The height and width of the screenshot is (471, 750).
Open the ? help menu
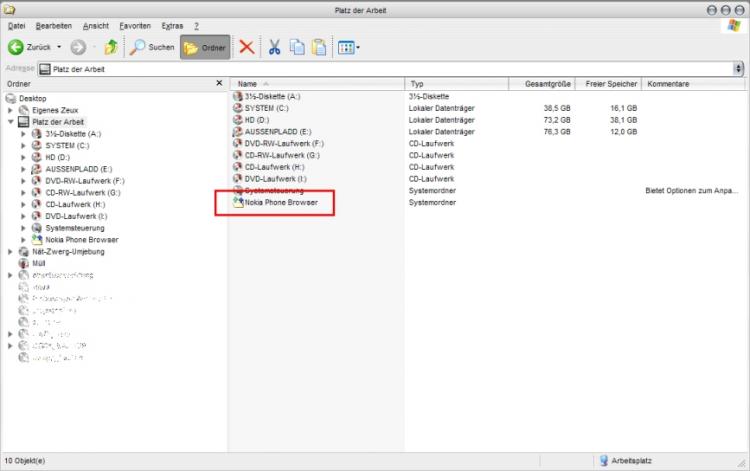point(197,26)
